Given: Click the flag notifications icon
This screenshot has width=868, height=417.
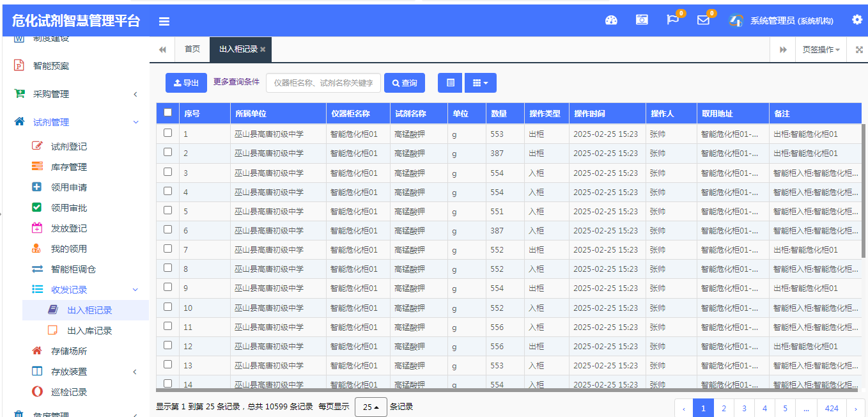Looking at the screenshot, I should 672,20.
